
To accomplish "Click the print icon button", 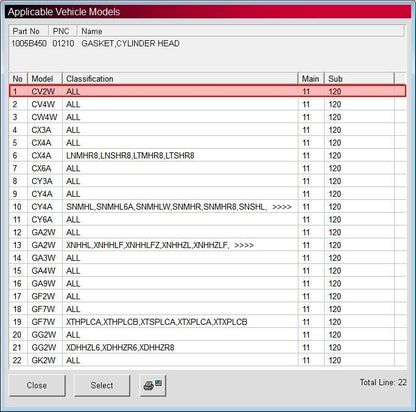I will (x=153, y=385).
